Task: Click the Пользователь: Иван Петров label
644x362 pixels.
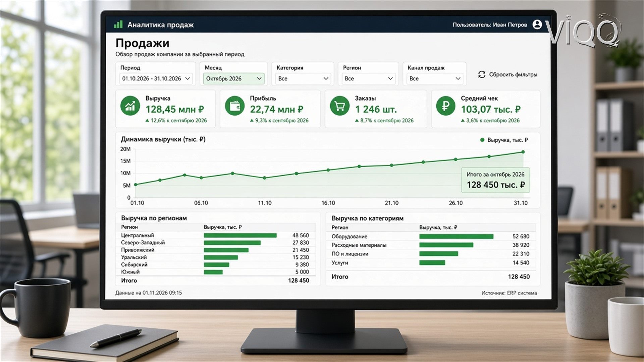Action: pos(490,25)
